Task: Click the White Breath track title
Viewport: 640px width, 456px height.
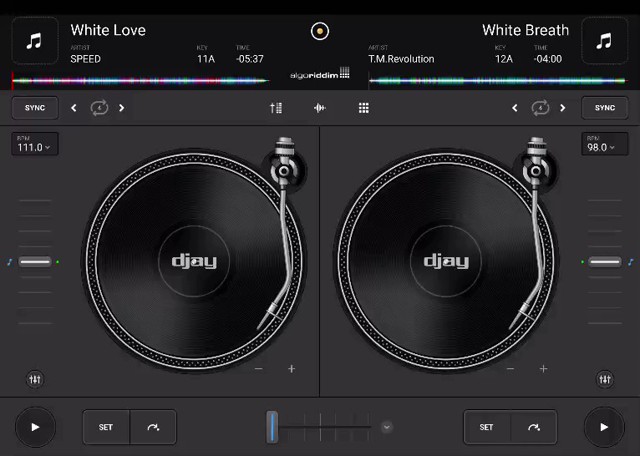Action: pyautogui.click(x=525, y=30)
